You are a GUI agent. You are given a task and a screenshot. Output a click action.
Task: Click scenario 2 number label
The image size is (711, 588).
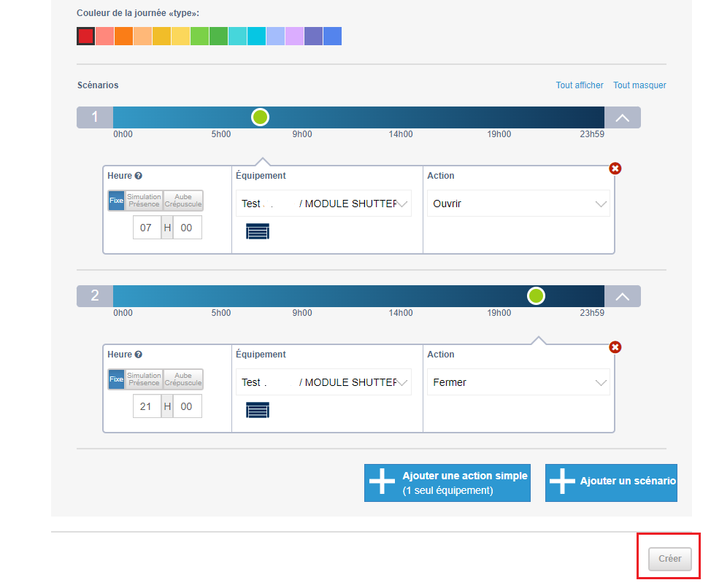pyautogui.click(x=95, y=295)
